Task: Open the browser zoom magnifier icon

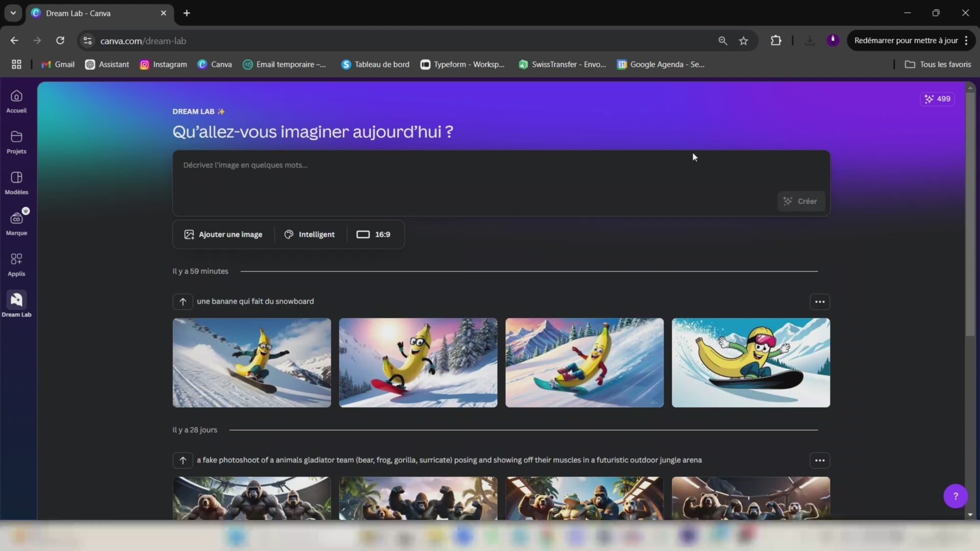Action: [x=723, y=41]
